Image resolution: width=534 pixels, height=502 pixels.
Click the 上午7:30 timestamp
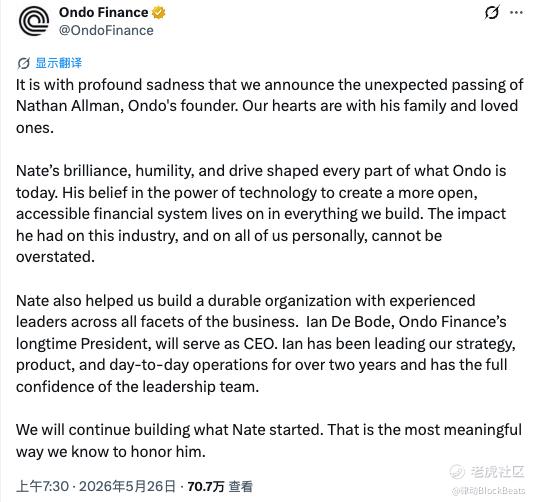[42, 486]
